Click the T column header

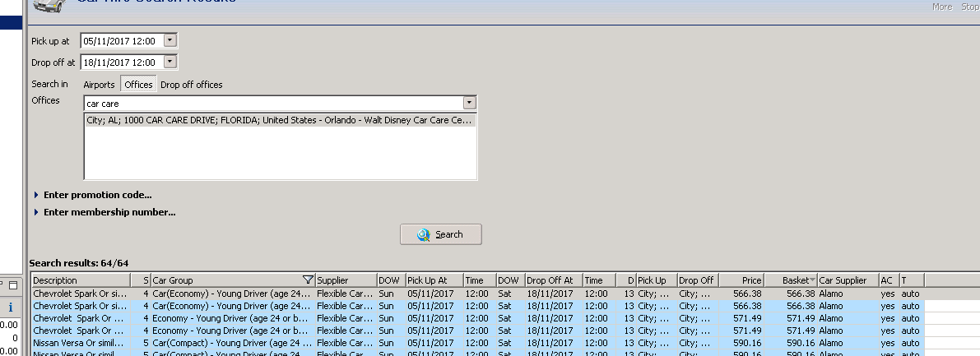click(912, 280)
